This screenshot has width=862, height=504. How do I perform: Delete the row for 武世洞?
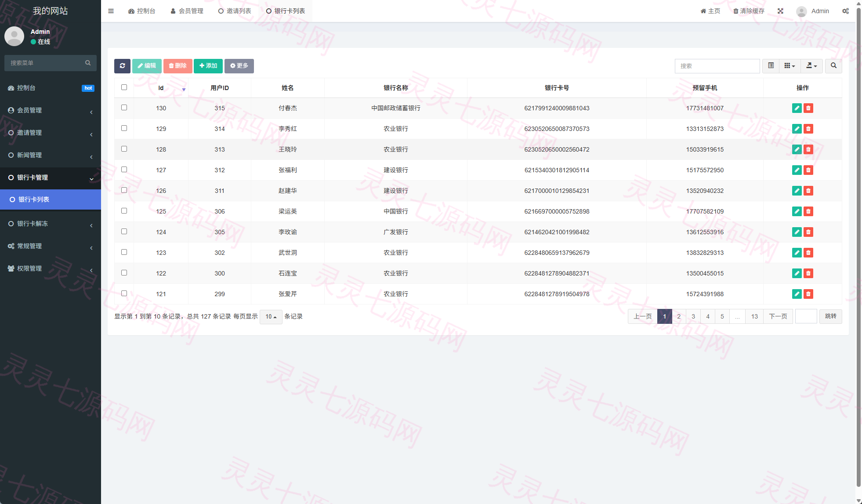coord(808,253)
